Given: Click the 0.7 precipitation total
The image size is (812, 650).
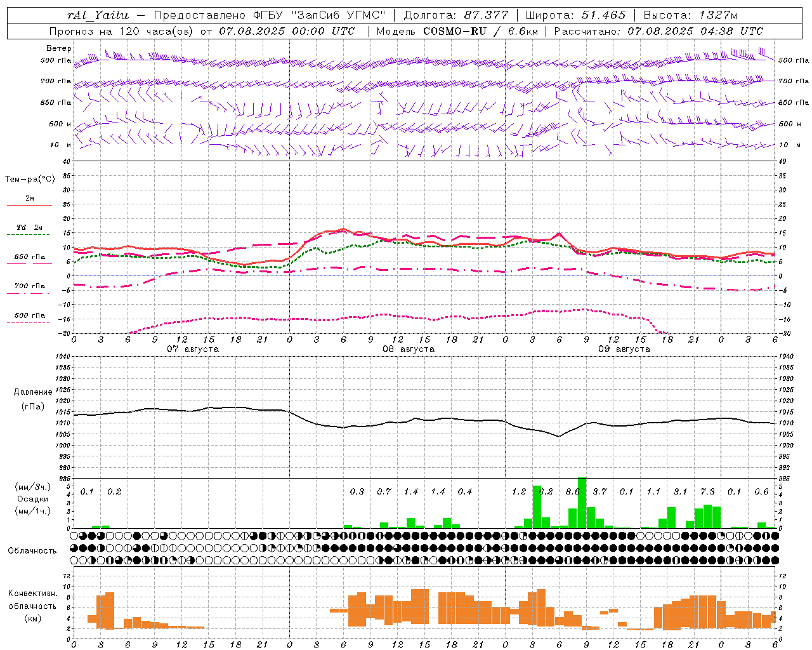Looking at the screenshot, I should click(384, 492).
